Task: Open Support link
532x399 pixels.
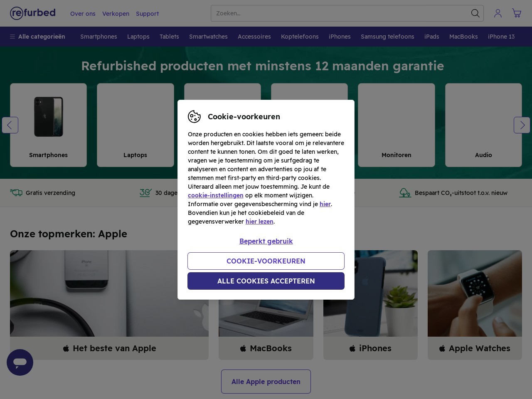Action: click(x=147, y=14)
